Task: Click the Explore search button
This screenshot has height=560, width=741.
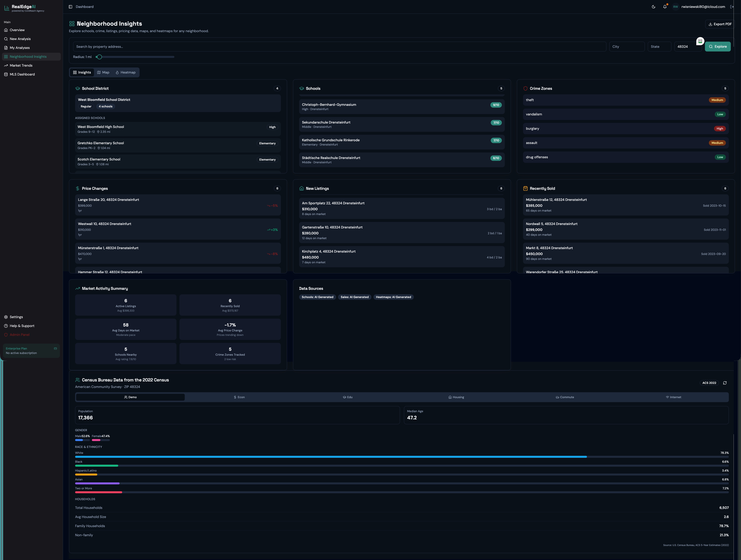Action: [718, 47]
